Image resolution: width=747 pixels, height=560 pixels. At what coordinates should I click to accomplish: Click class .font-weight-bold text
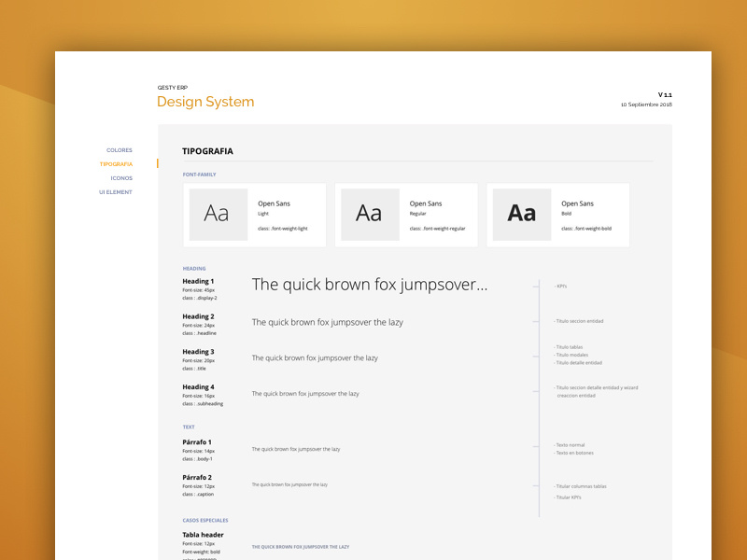click(x=586, y=229)
